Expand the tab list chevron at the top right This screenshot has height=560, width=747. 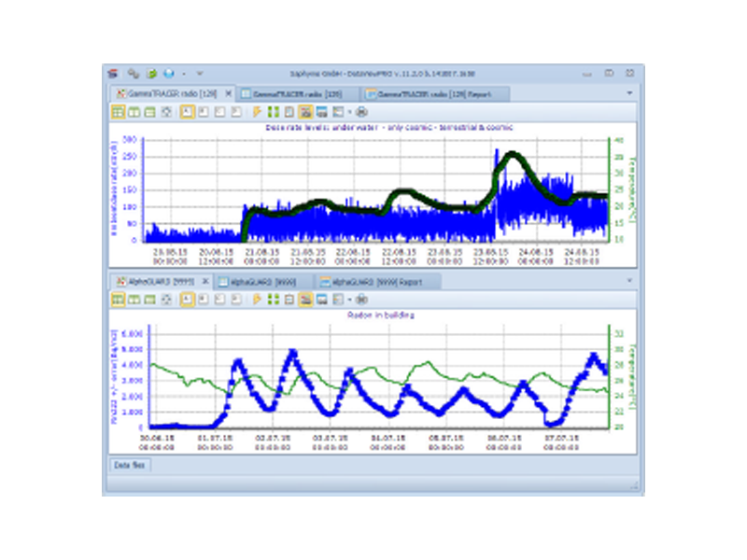point(627,94)
